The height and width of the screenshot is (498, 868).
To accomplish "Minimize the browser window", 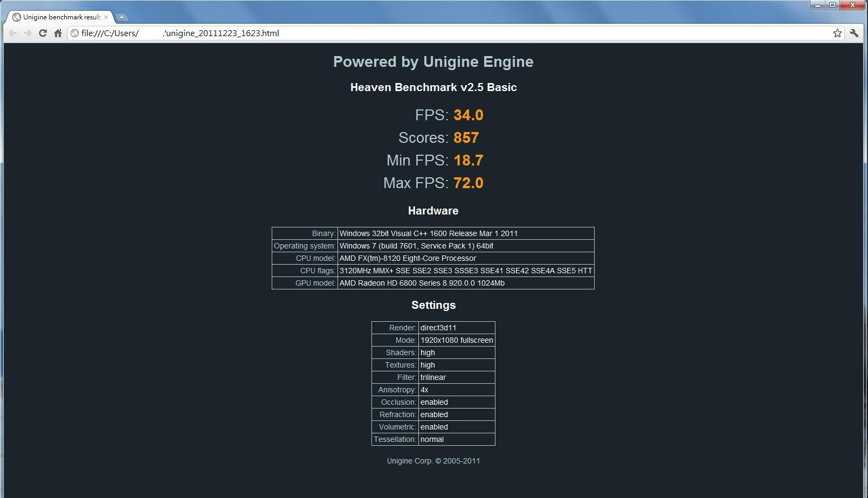I will pyautogui.click(x=818, y=5).
